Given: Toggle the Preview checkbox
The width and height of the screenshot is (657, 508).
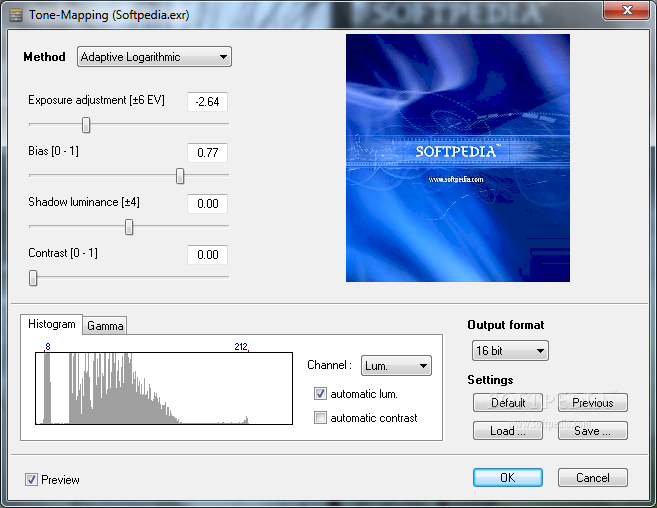Looking at the screenshot, I should pyautogui.click(x=31, y=479).
